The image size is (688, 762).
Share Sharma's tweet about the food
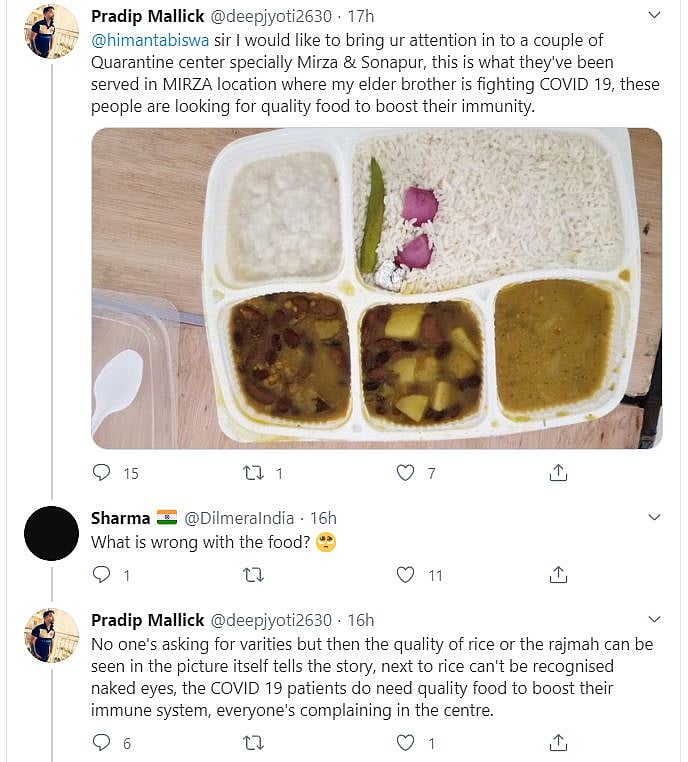click(x=559, y=575)
